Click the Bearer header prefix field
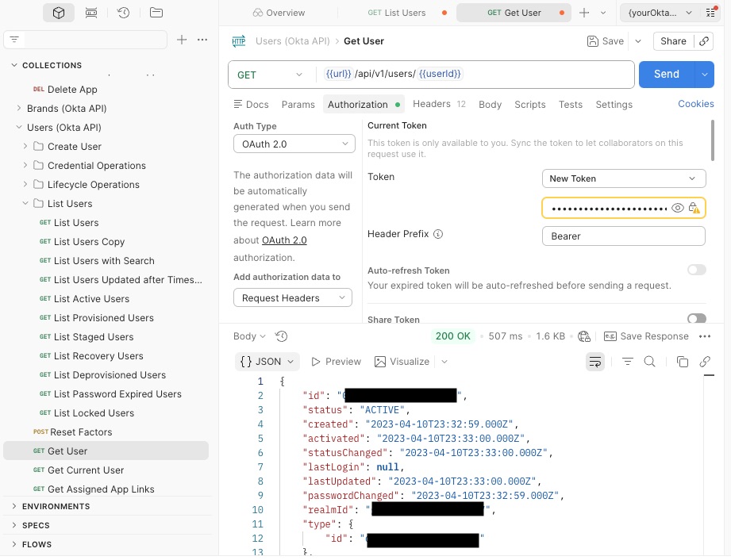The height and width of the screenshot is (560, 731). (623, 236)
